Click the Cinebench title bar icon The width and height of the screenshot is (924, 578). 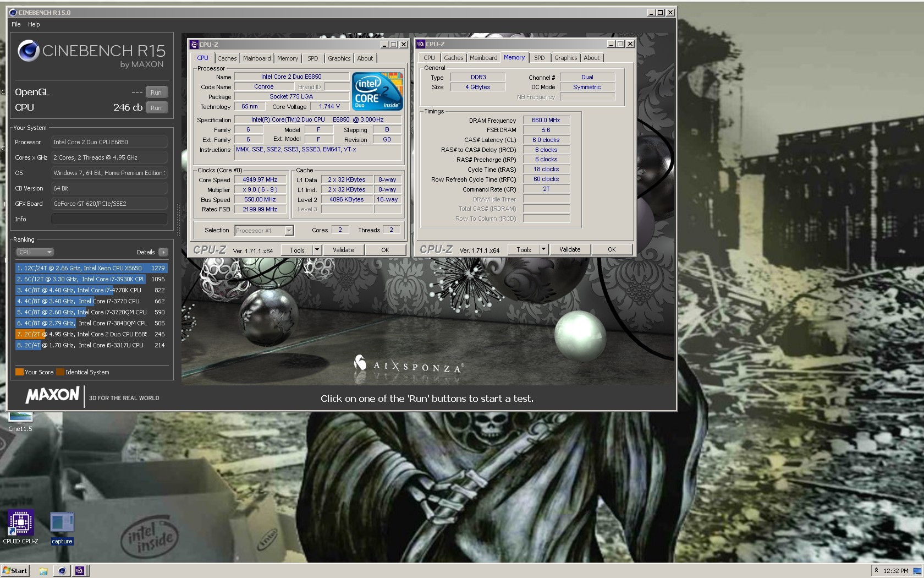pos(13,12)
